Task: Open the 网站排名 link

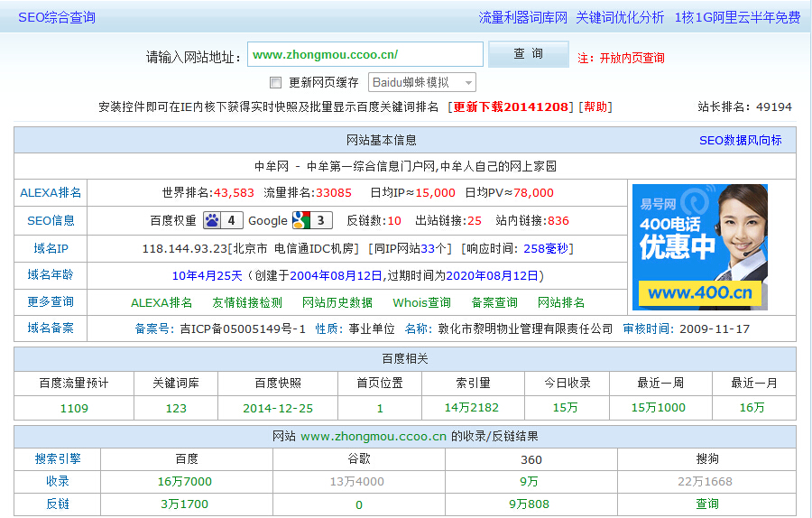Action: pyautogui.click(x=561, y=302)
